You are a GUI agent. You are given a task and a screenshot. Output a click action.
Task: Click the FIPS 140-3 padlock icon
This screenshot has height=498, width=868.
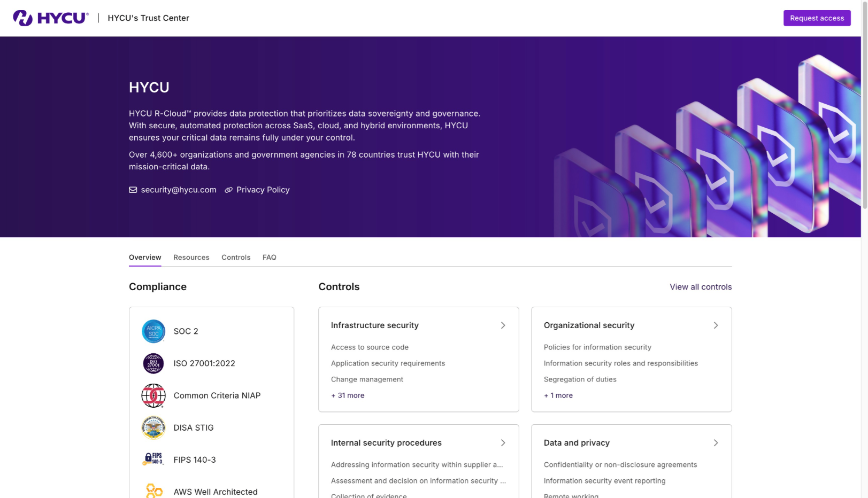tap(153, 460)
